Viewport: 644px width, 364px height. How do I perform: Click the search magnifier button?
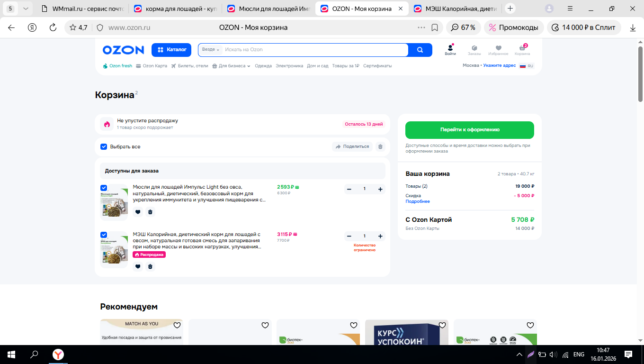click(420, 50)
